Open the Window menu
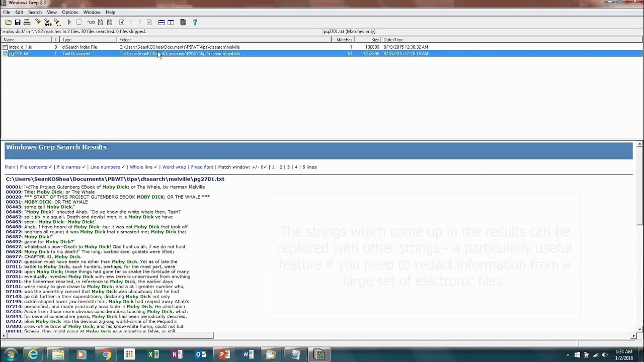The height and width of the screenshot is (362, 644). click(92, 12)
